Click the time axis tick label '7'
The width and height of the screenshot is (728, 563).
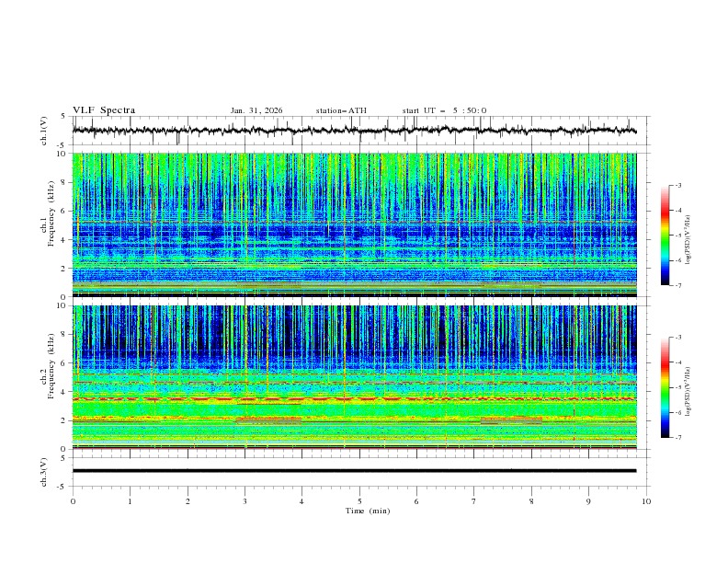pos(474,501)
